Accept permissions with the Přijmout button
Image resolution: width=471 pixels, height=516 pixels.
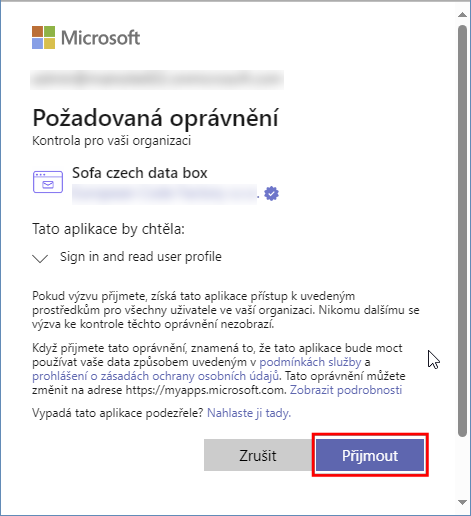pos(370,455)
